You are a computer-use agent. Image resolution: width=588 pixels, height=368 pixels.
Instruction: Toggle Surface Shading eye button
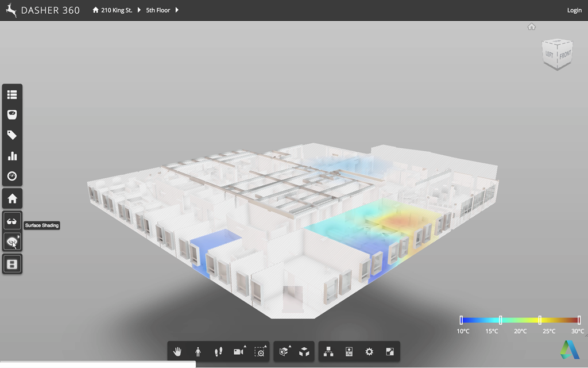pyautogui.click(x=12, y=242)
